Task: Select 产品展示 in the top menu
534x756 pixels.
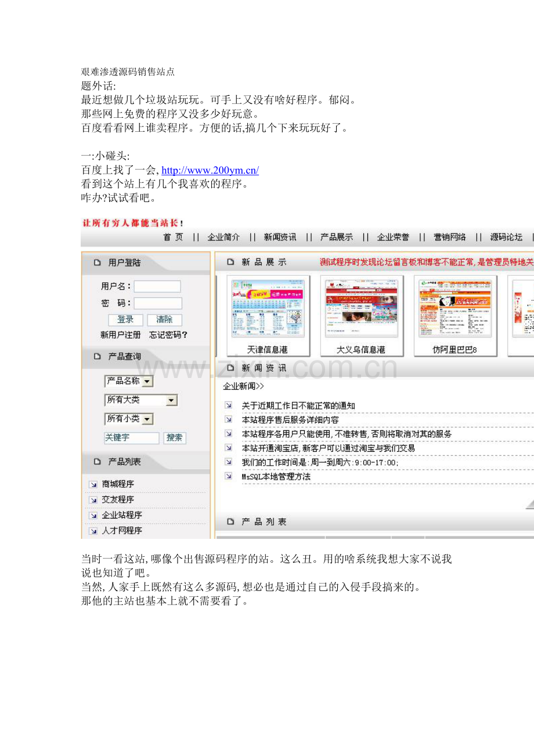Action: coord(337,237)
